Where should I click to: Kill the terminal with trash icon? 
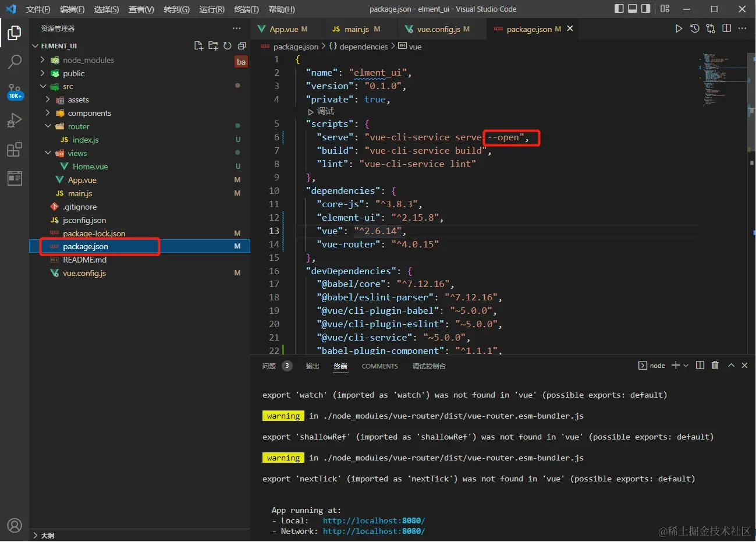(x=715, y=366)
